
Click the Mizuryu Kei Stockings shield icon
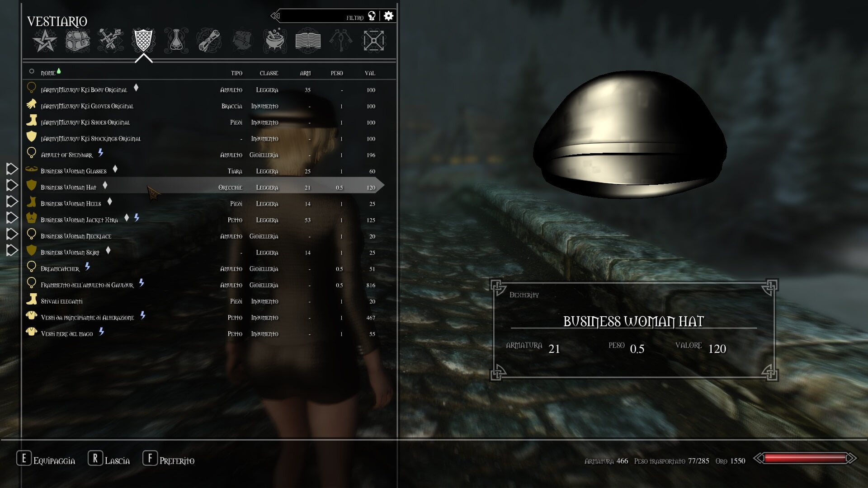(x=31, y=136)
